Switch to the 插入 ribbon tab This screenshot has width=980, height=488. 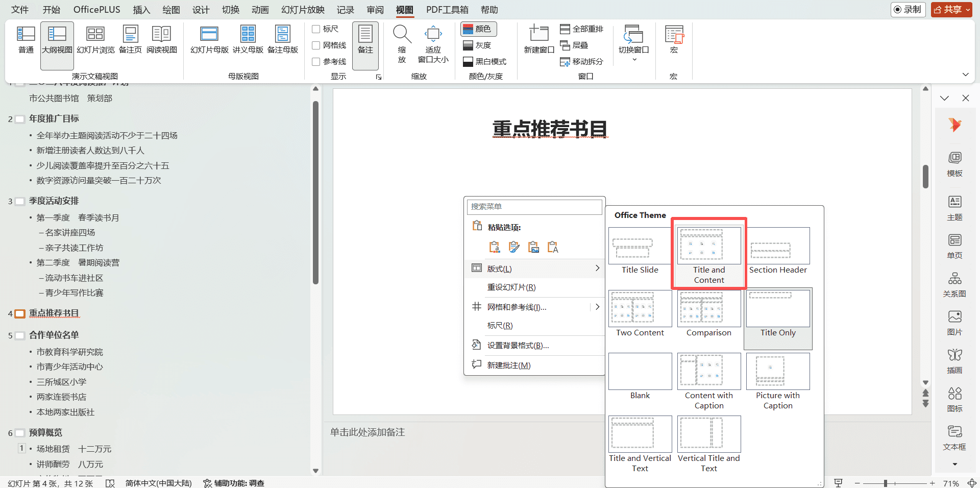(x=141, y=10)
